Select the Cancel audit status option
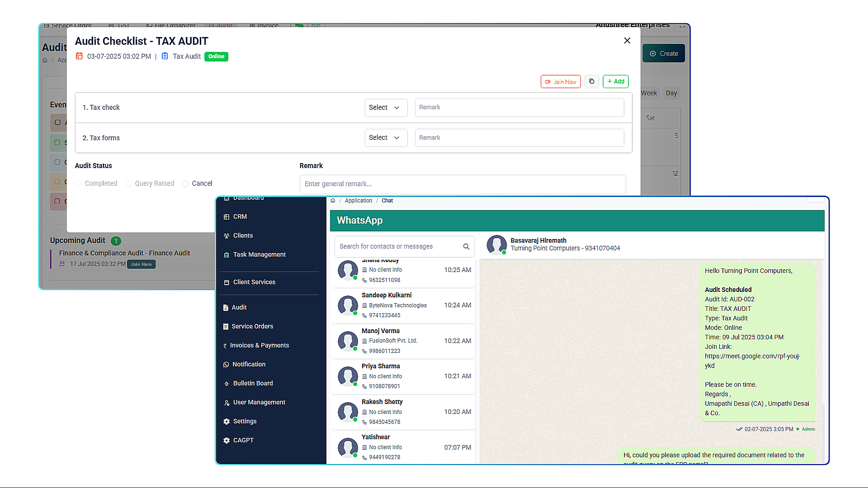 (x=185, y=183)
